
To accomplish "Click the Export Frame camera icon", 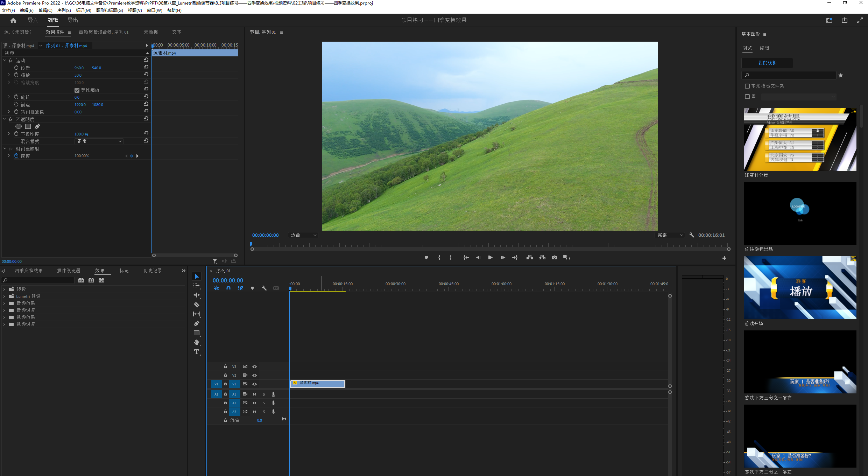I will [x=555, y=258].
